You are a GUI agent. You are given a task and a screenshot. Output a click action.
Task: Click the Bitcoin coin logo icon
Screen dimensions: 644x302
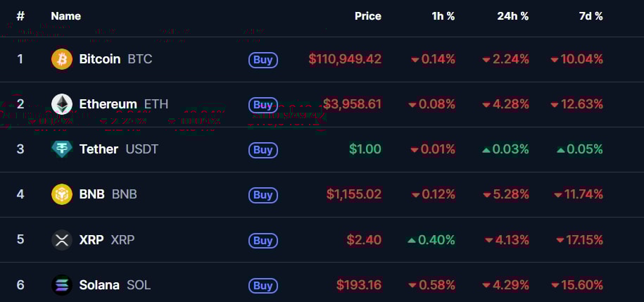(x=62, y=59)
